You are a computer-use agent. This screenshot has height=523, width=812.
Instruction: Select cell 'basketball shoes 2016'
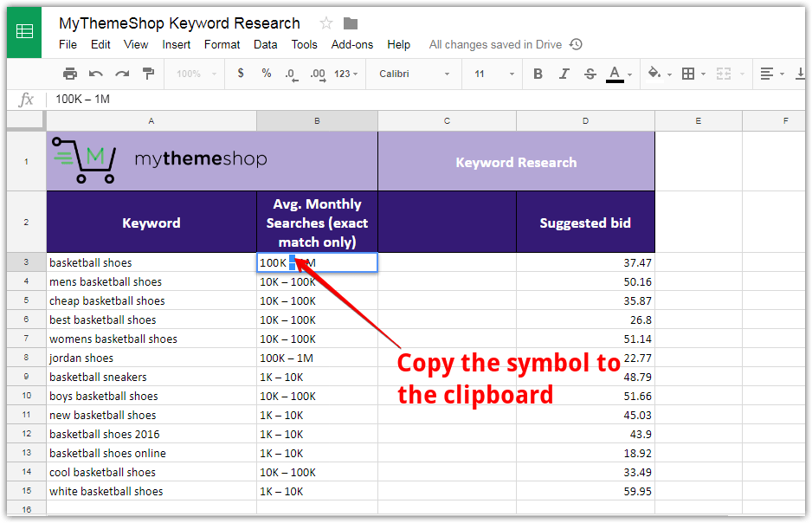pyautogui.click(x=151, y=434)
